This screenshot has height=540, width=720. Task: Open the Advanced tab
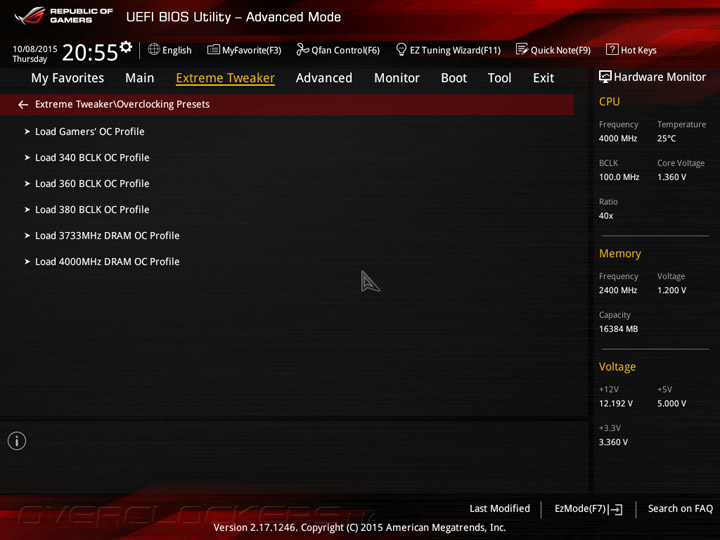(x=324, y=78)
